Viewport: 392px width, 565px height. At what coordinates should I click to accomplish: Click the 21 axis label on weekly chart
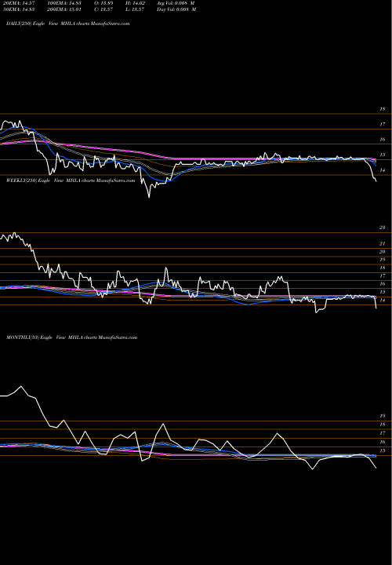pos(383,243)
